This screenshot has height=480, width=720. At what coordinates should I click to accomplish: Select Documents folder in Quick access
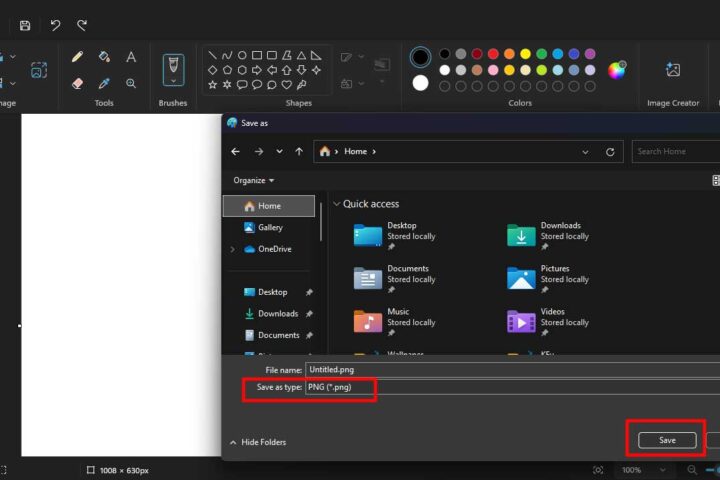394,279
